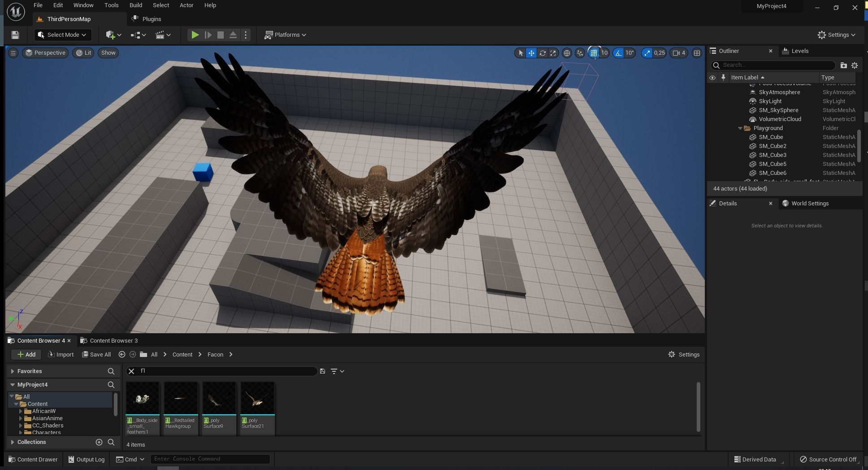868x470 pixels.
Task: Expand the Collections section
Action: 13,442
